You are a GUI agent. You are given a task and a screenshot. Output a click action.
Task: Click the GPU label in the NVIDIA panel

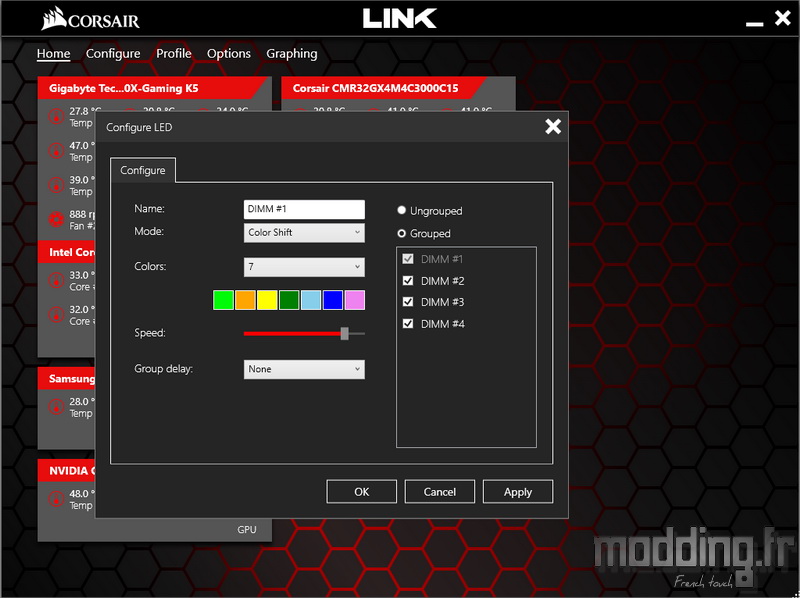(247, 530)
